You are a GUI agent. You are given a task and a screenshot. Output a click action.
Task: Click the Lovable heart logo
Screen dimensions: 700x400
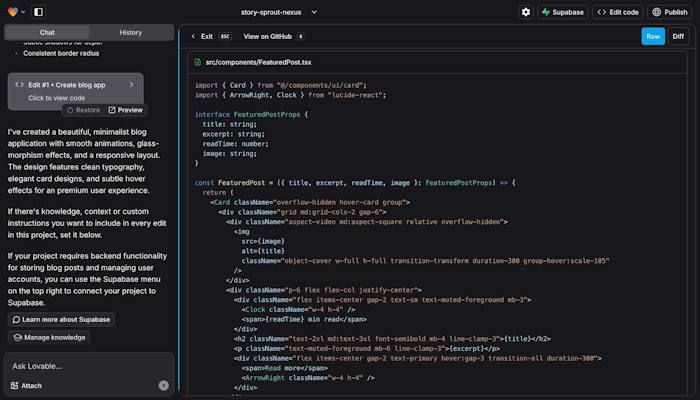click(x=13, y=12)
